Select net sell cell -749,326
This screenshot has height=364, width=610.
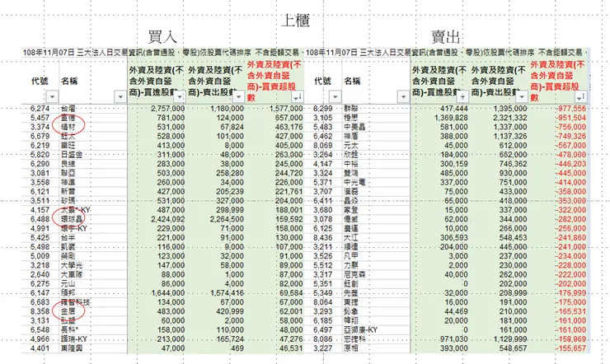point(570,137)
